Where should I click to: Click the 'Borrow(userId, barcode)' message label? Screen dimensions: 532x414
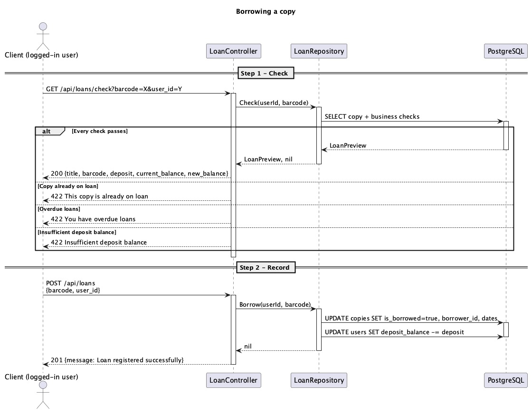pos(275,304)
